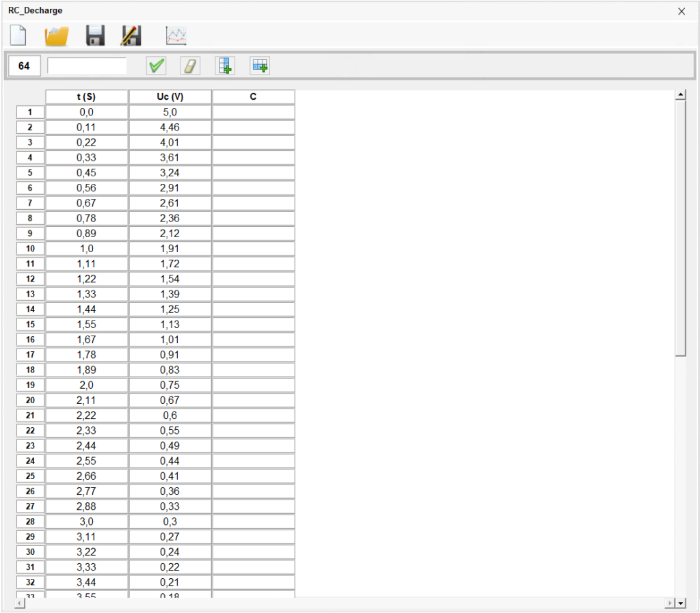Viewport: 700px width, 613px height.
Task: Close the RC_Decharge window
Action: pyautogui.click(x=681, y=11)
